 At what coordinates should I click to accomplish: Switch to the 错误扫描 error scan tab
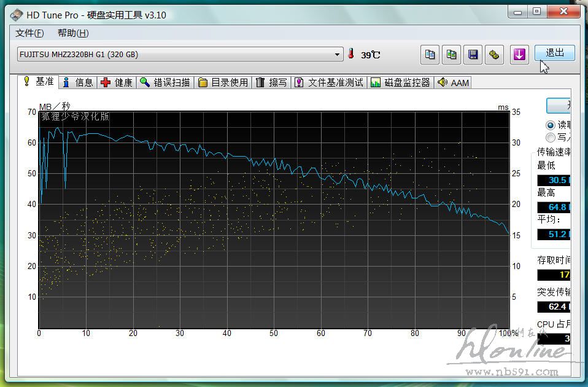click(x=165, y=82)
